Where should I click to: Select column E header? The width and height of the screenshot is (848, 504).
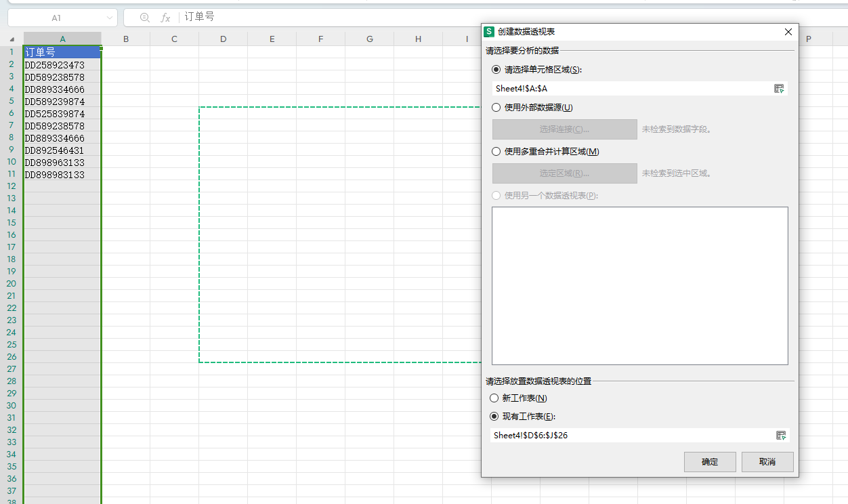[272, 39]
